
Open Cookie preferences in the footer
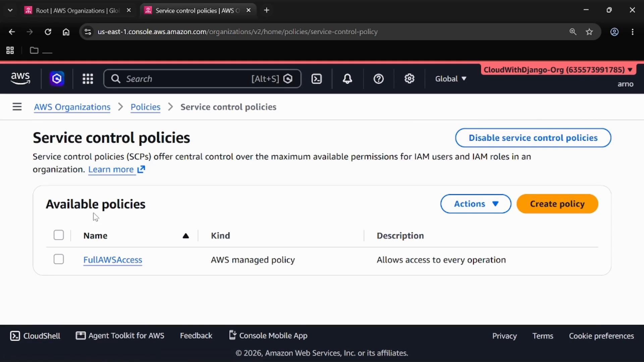[601, 336]
